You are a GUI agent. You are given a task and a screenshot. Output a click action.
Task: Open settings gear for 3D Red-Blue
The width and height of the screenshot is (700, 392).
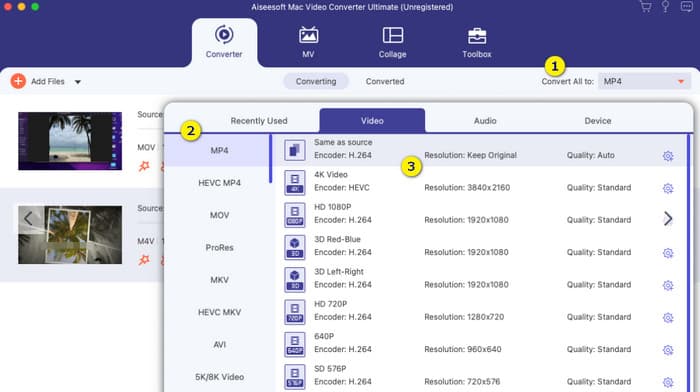coord(668,253)
